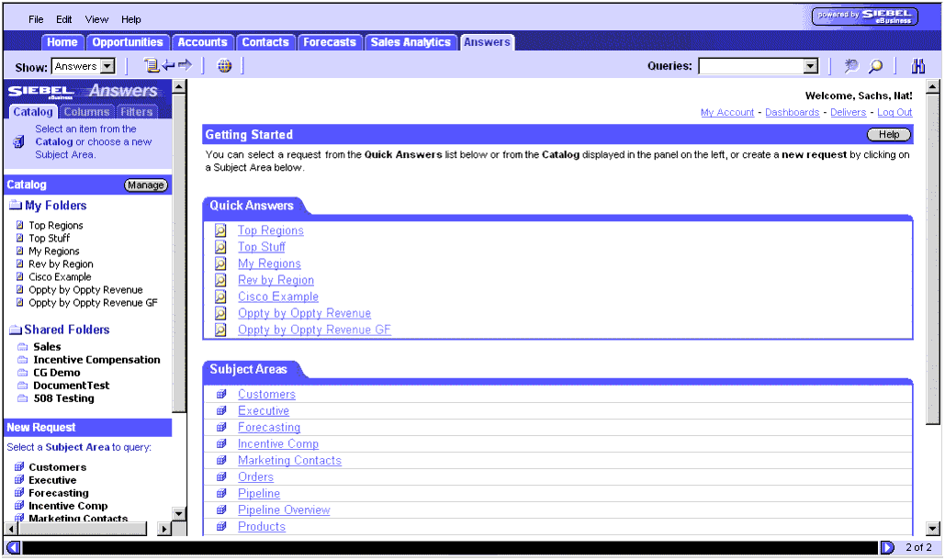The height and width of the screenshot is (560, 945).
Task: Open the Oppty by Oppty Revenue GF link
Action: [x=315, y=330]
